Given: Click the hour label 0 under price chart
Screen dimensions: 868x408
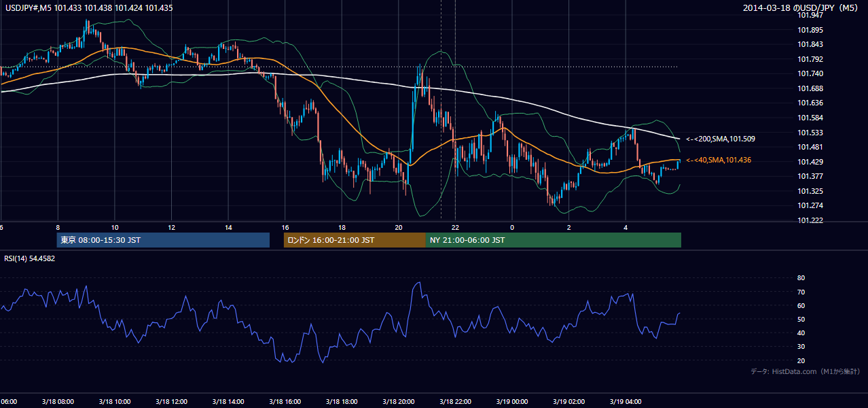Looking at the screenshot, I should coord(512,228).
